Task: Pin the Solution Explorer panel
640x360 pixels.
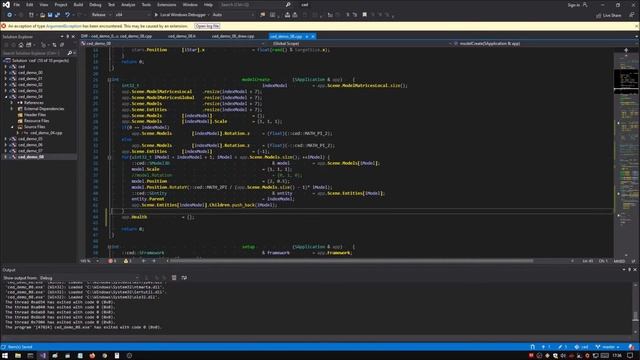Action: point(68,36)
